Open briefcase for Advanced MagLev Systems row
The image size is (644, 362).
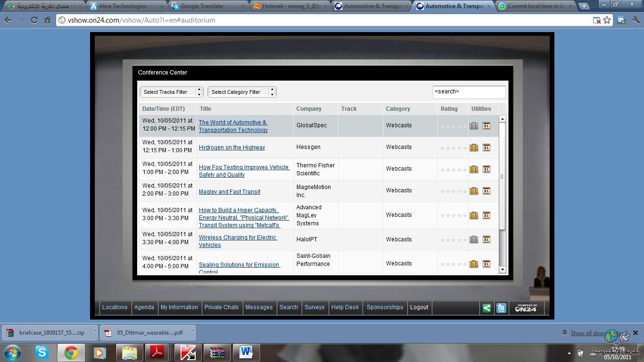click(x=474, y=215)
